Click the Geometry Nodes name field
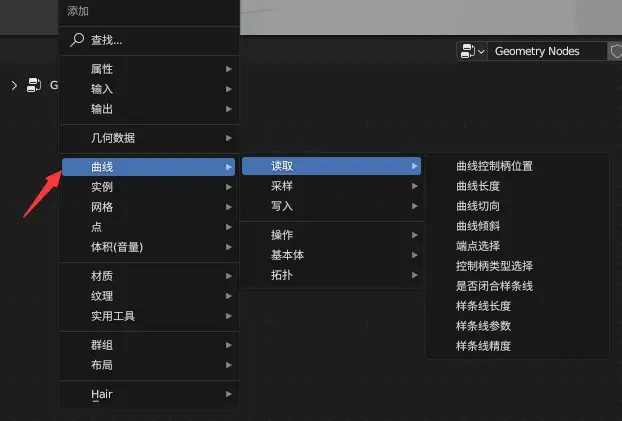 546,51
